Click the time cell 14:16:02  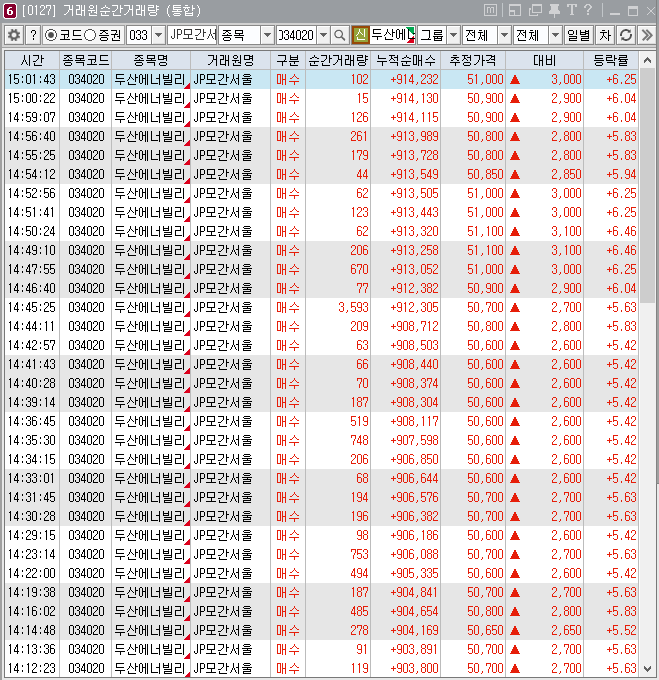tap(32, 611)
